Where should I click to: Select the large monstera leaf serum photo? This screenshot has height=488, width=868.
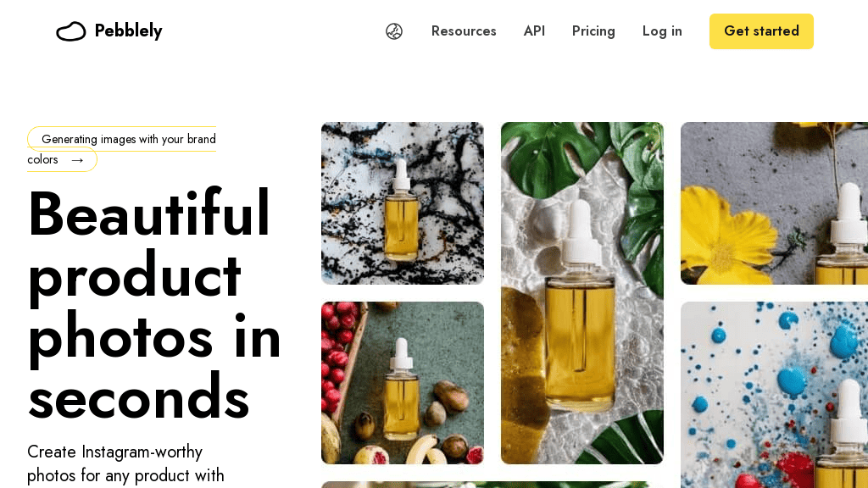pos(582,292)
